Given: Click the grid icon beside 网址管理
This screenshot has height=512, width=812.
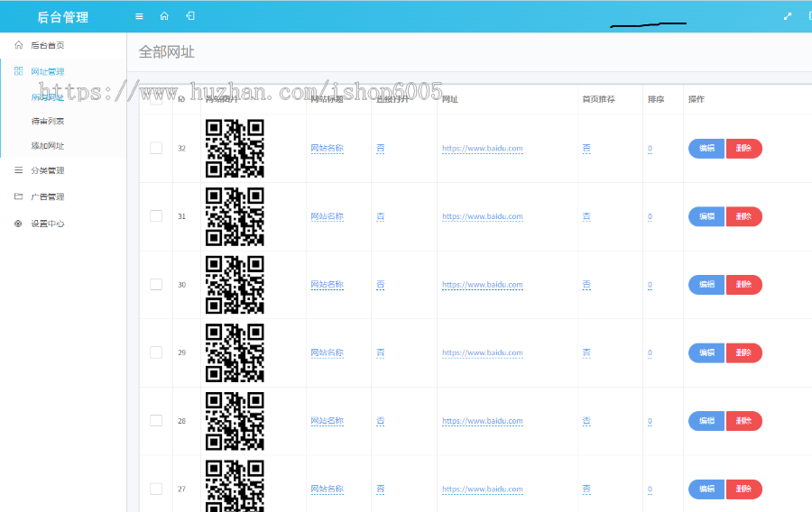Looking at the screenshot, I should [19, 71].
